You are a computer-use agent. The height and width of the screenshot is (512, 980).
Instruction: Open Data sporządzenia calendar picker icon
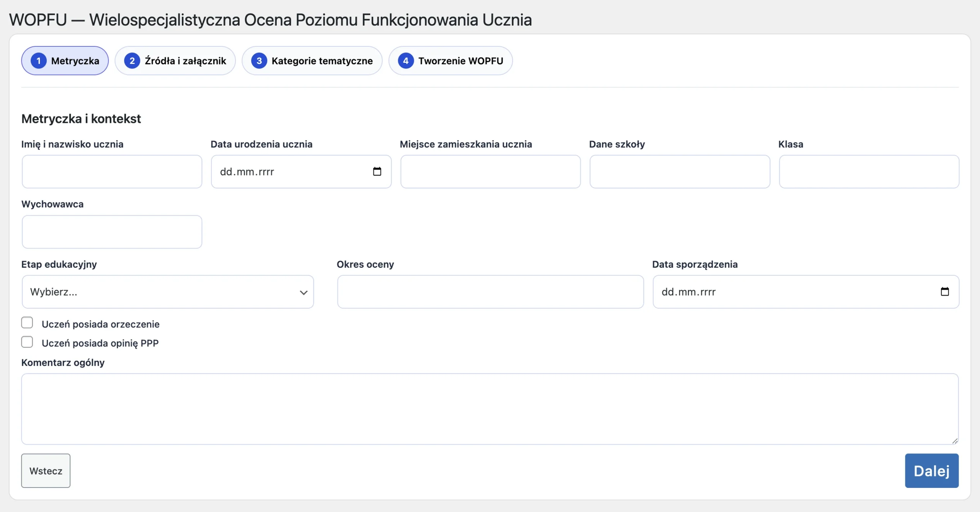coord(944,292)
